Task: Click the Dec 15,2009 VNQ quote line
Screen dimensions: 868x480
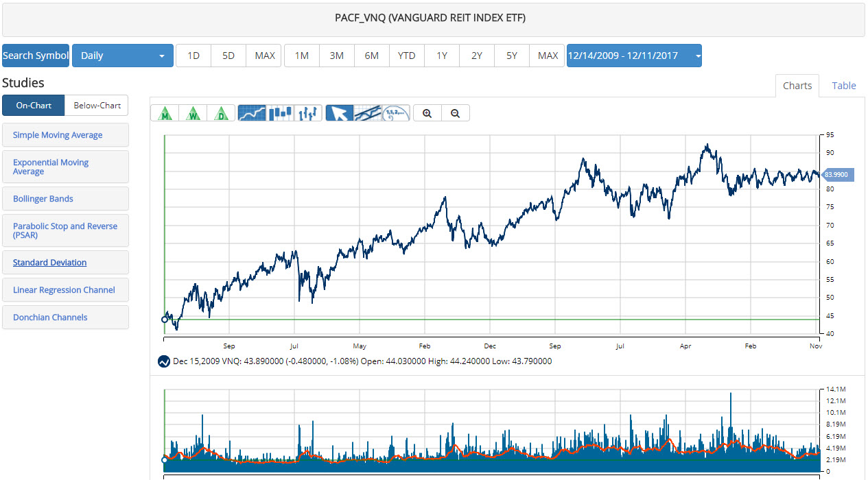Action: 362,361
